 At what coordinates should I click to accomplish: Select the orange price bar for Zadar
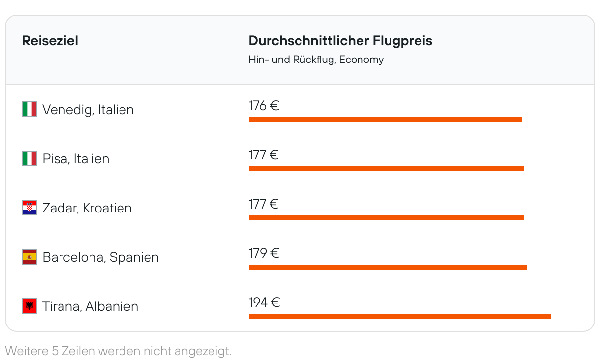coord(387,218)
